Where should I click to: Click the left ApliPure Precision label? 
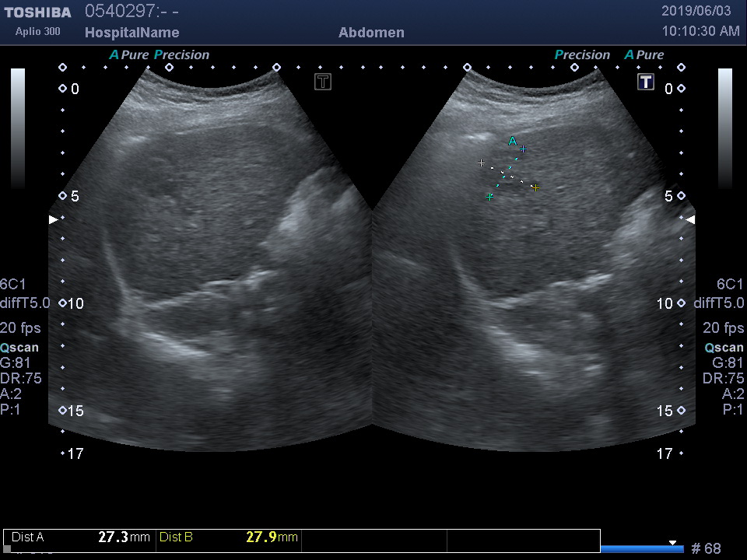point(160,55)
